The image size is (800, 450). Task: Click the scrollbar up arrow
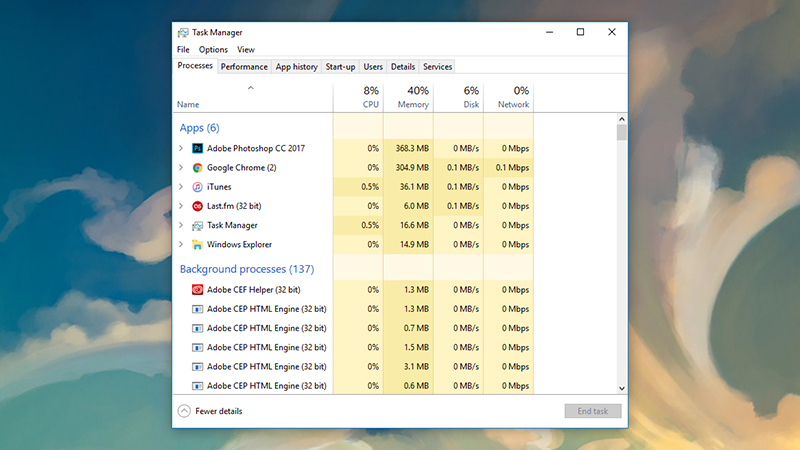point(621,119)
